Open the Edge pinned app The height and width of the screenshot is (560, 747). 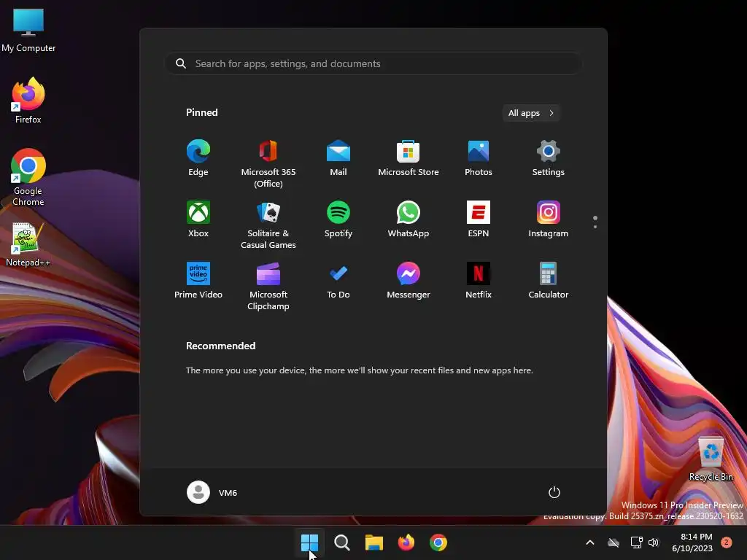pyautogui.click(x=198, y=158)
